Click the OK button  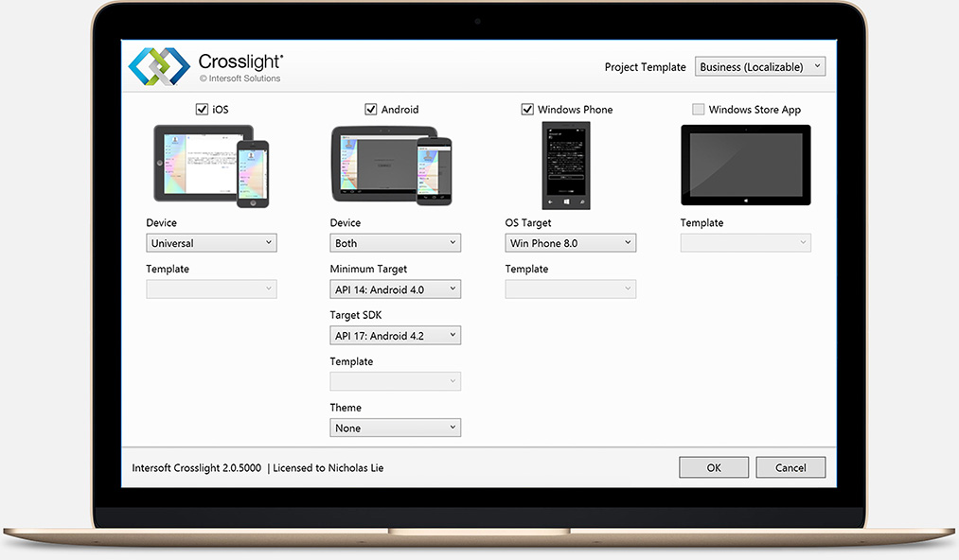pos(713,466)
